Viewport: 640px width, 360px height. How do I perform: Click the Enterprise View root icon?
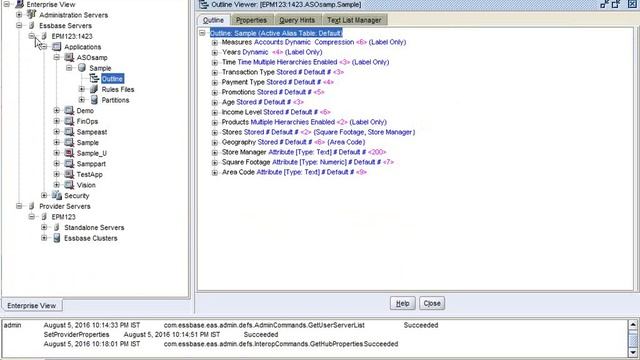[x=19, y=4]
